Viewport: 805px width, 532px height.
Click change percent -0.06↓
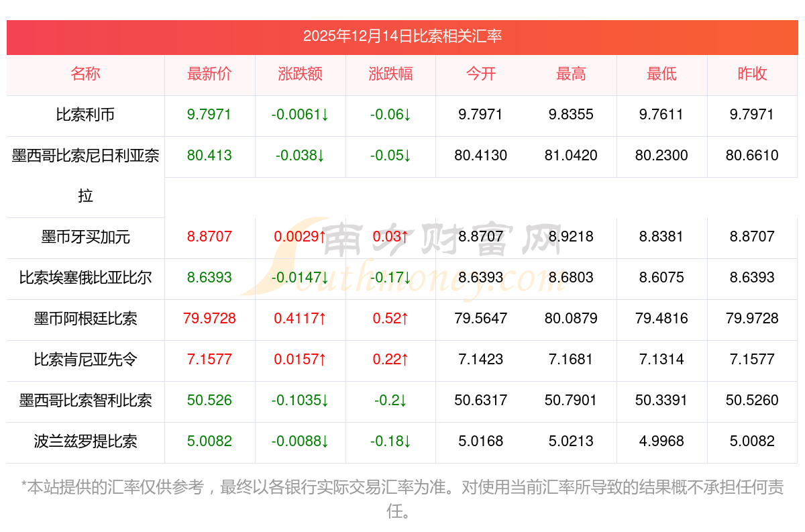pos(390,115)
